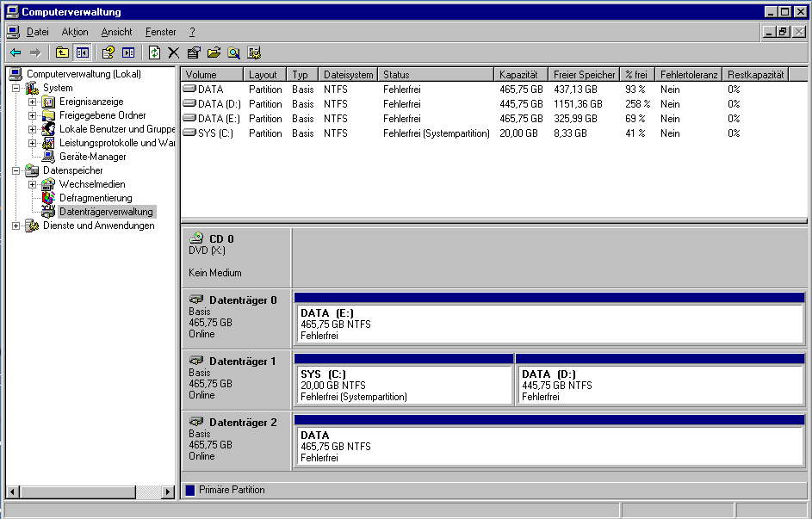Click the blue Back arrow in toolbar
This screenshot has height=519, width=812.
click(x=15, y=53)
